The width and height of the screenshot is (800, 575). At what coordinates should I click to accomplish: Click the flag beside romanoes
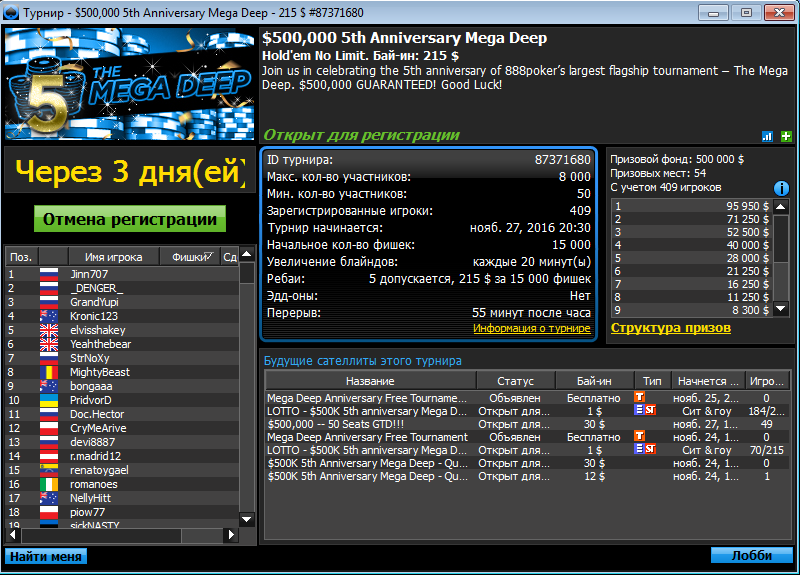49,484
